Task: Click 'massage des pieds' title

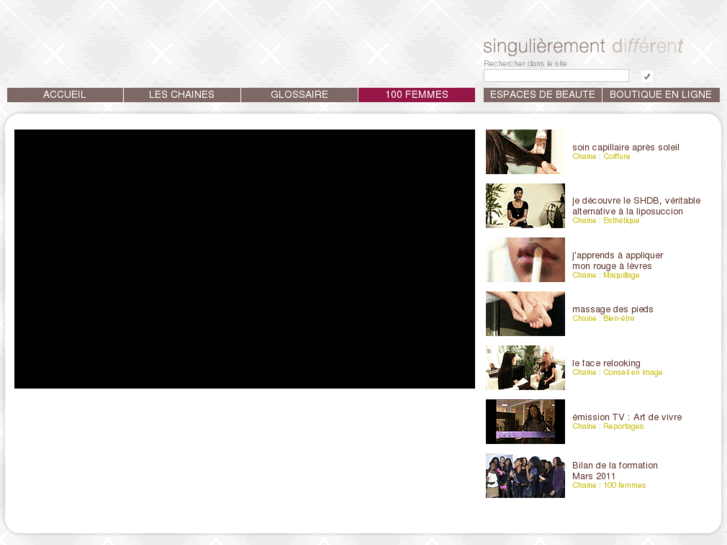Action: [612, 309]
